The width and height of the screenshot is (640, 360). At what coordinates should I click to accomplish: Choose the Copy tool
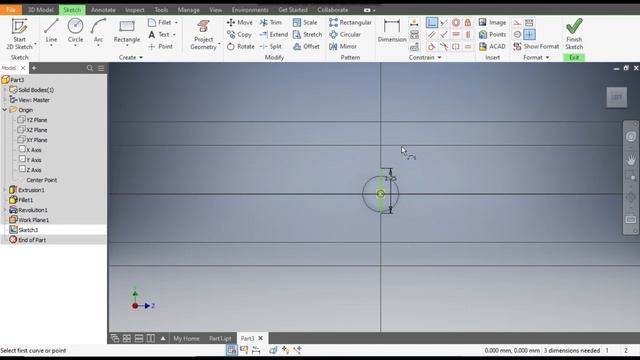point(239,35)
